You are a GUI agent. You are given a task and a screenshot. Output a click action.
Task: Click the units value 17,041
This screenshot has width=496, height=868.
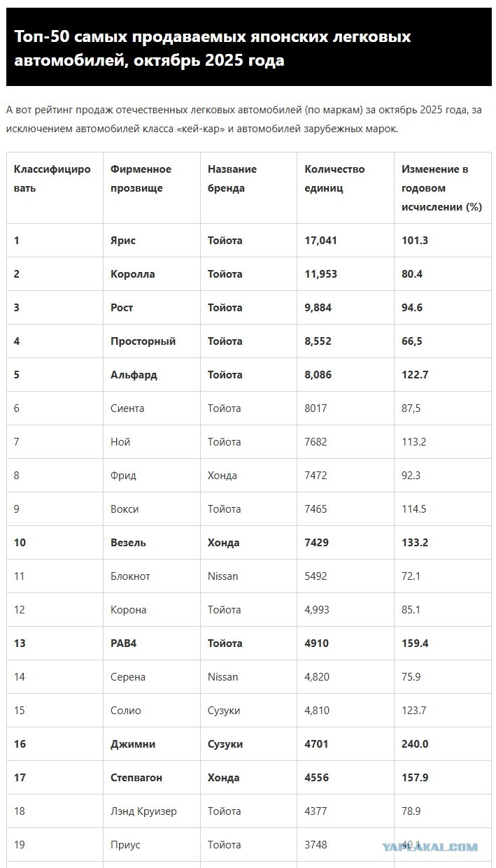321,241
